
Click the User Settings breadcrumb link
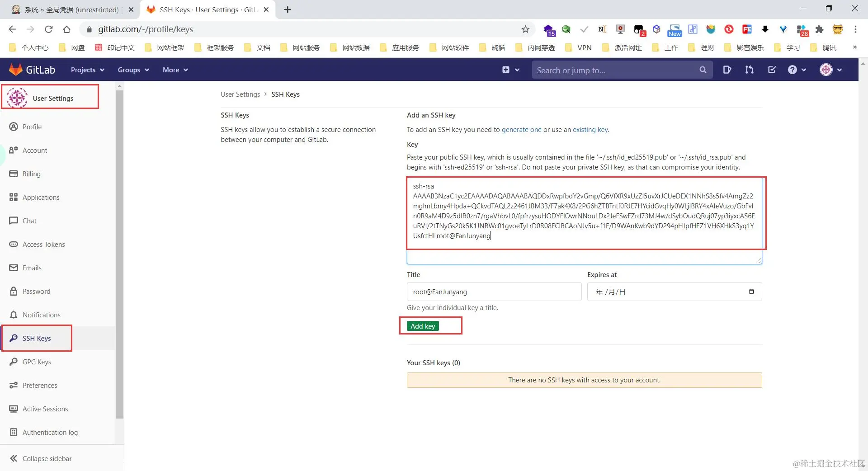(x=240, y=94)
